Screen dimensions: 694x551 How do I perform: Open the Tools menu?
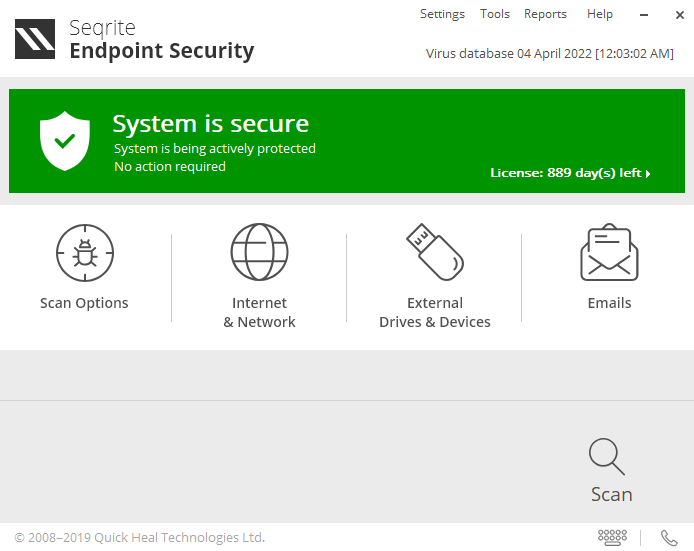[495, 14]
